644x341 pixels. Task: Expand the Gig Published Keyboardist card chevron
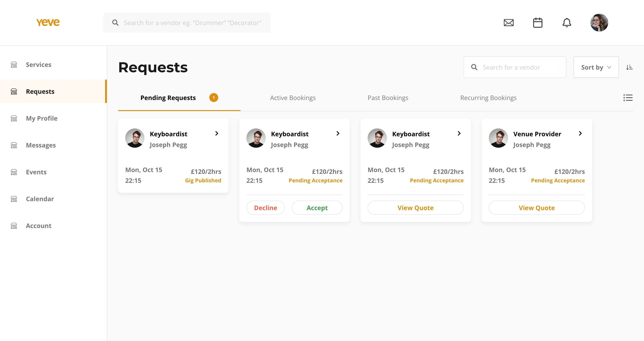click(216, 134)
